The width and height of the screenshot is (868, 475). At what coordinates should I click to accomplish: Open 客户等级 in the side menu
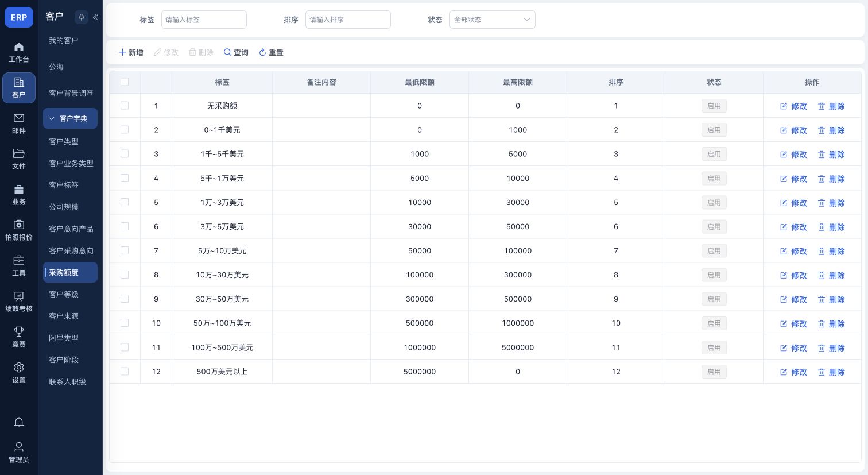(64, 294)
